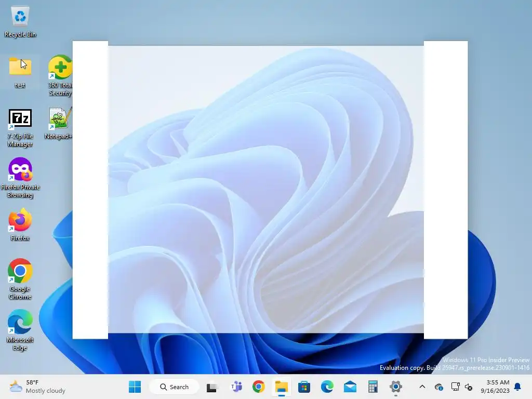Open Microsoft Teams from the taskbar
The width and height of the screenshot is (532, 399).
coord(236,387)
